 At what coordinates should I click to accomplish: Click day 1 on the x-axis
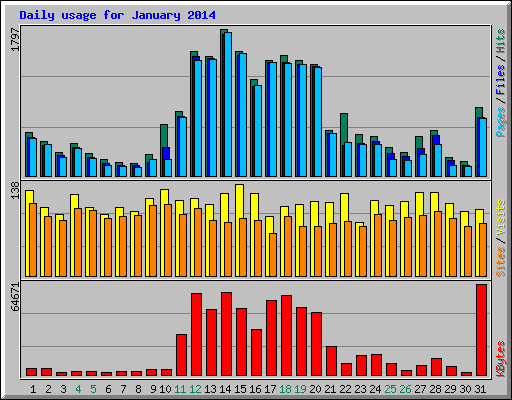pyautogui.click(x=33, y=389)
